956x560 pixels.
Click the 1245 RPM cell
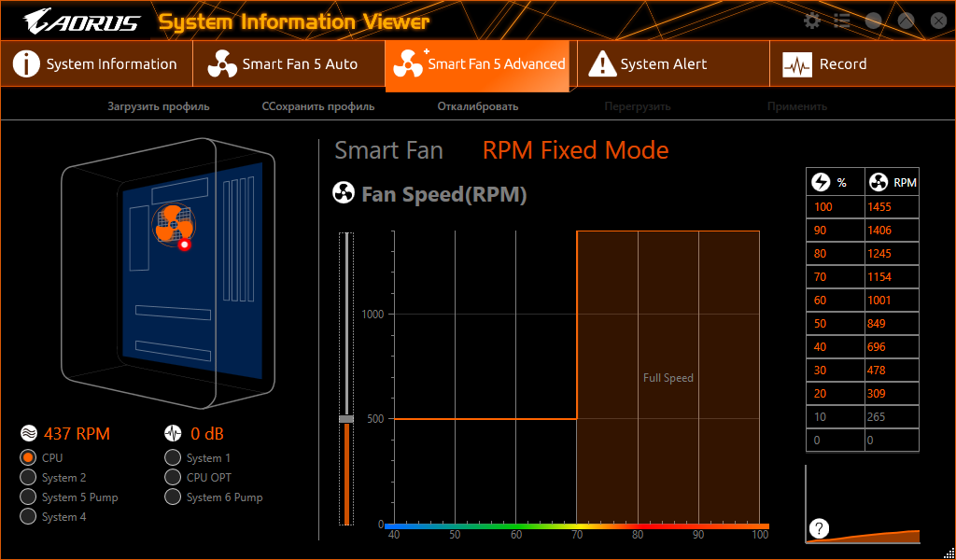click(x=892, y=254)
